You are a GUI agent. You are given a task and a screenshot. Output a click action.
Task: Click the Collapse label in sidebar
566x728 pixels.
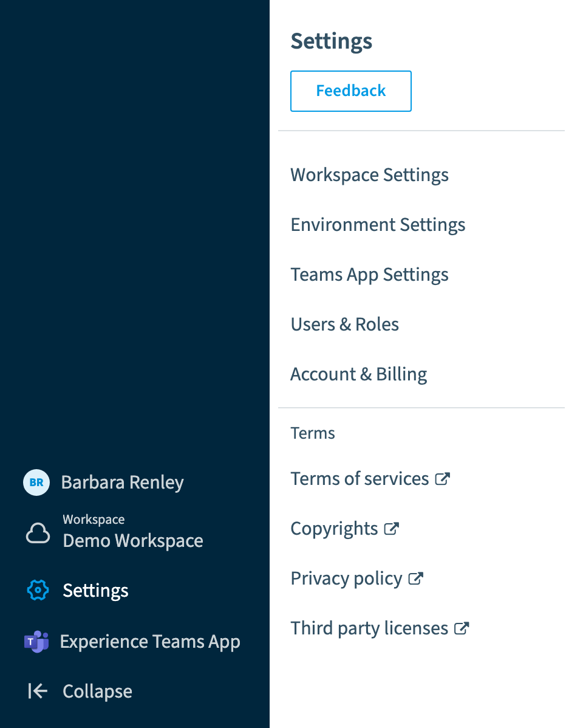pos(97,692)
